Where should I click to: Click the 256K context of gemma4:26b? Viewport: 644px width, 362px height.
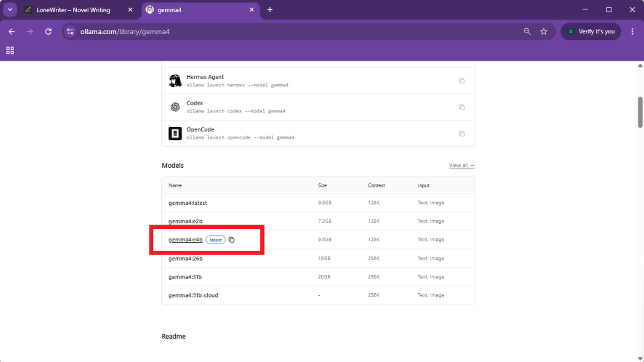pos(374,258)
